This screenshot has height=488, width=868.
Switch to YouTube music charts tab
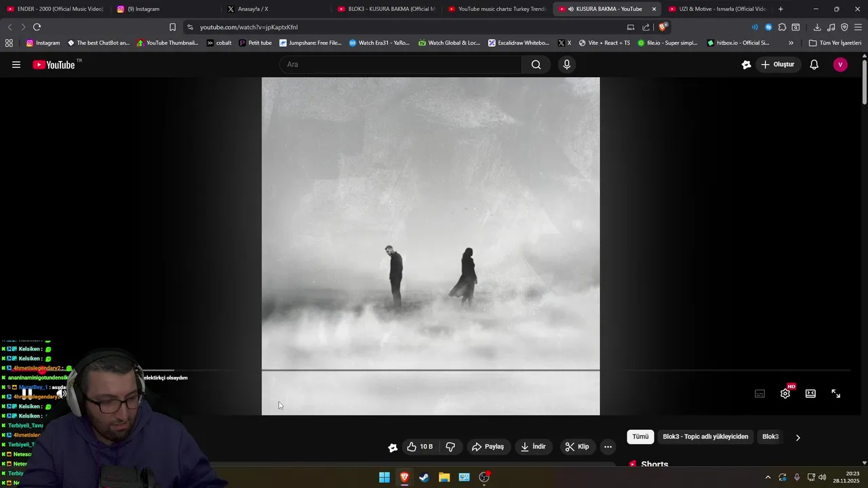[x=497, y=9]
